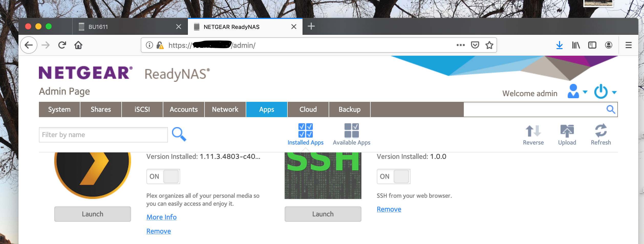Open the Firefox hamburger menu
This screenshot has height=244, width=644.
point(629,45)
